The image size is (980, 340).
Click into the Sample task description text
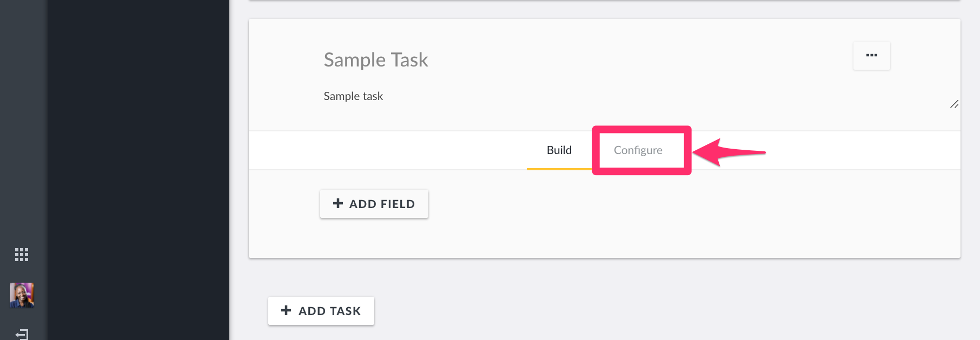[353, 96]
